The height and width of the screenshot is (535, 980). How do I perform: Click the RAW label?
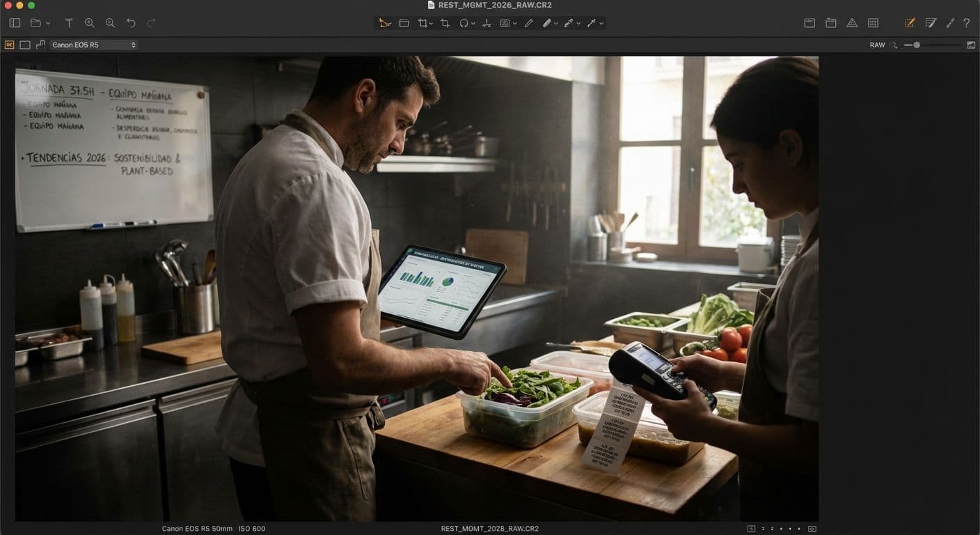[877, 45]
